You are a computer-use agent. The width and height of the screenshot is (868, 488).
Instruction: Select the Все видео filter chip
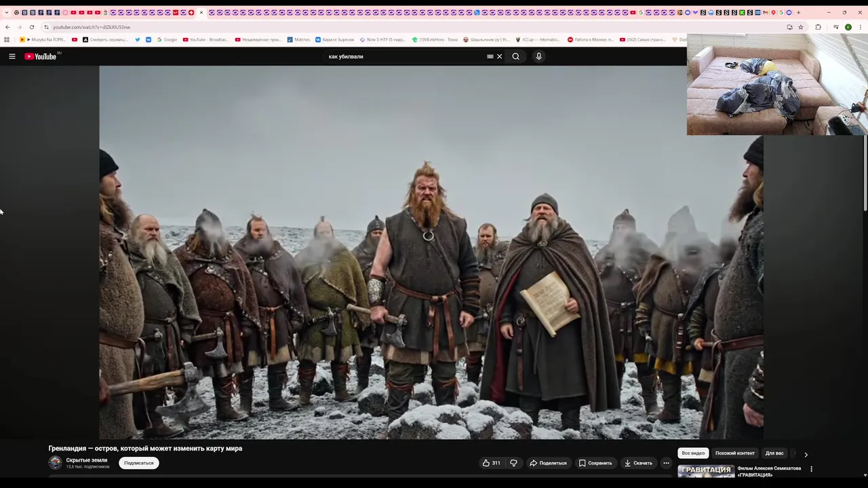pyautogui.click(x=693, y=453)
